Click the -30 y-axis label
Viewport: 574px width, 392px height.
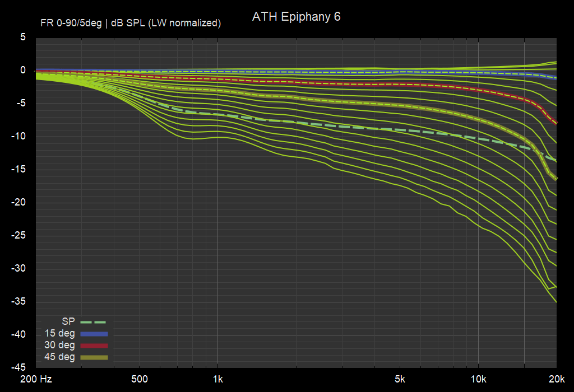point(18,268)
